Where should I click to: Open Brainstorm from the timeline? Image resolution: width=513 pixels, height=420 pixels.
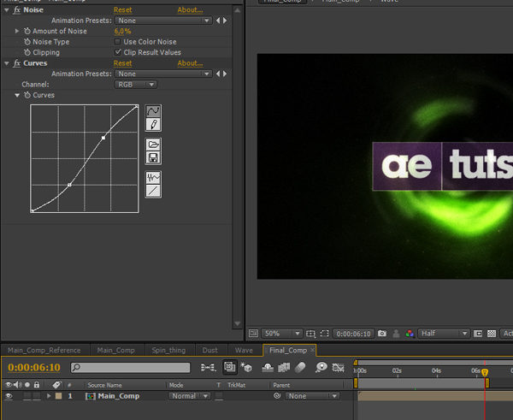[321, 367]
